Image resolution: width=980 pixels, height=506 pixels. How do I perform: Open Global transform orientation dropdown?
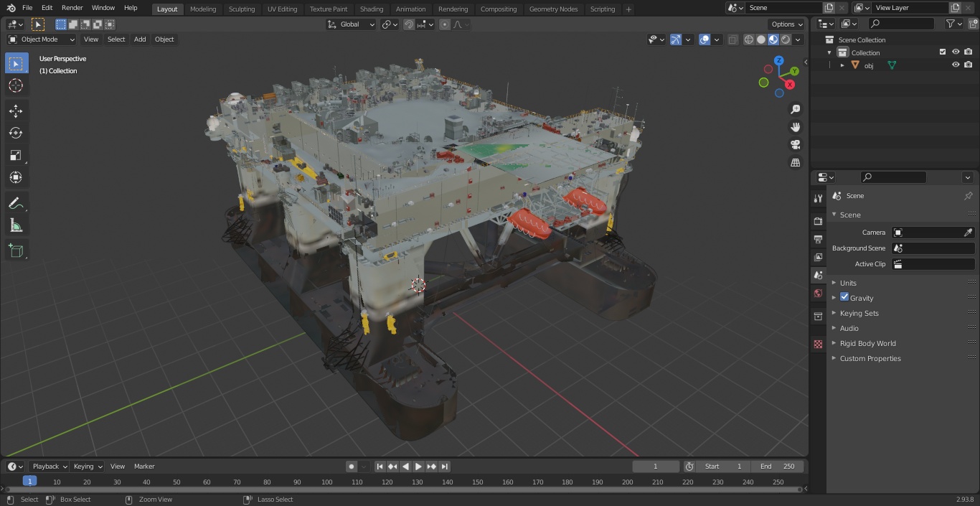pos(352,24)
